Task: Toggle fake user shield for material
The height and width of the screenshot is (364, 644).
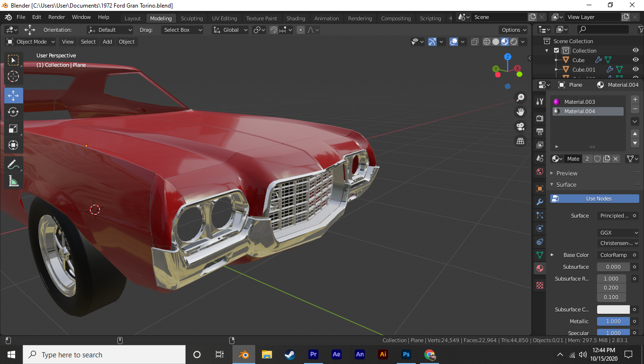Action: click(x=598, y=159)
